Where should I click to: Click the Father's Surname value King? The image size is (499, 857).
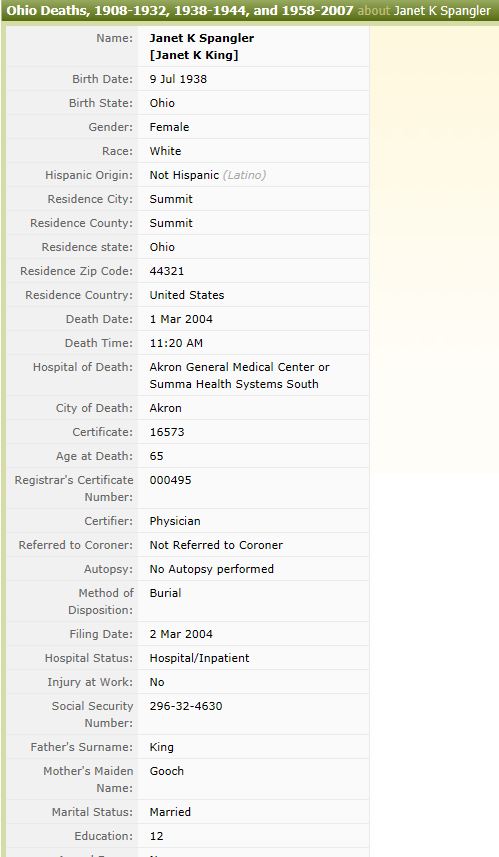pos(162,747)
